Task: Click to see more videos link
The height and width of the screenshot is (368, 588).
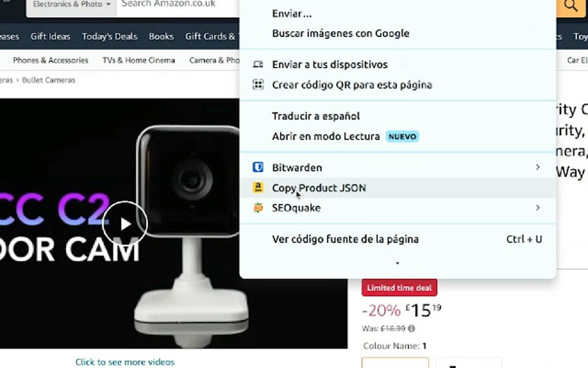Action: pyautogui.click(x=125, y=362)
